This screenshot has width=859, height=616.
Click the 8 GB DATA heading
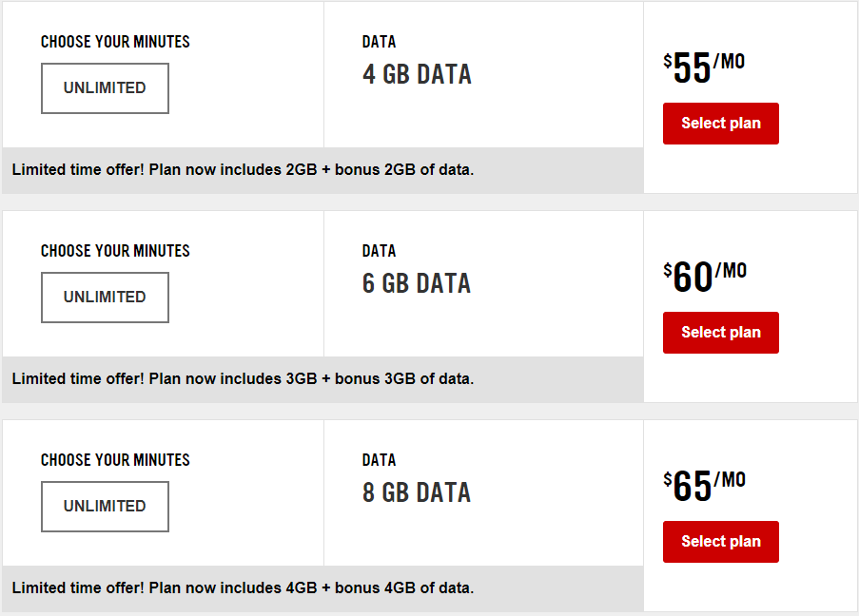[417, 492]
